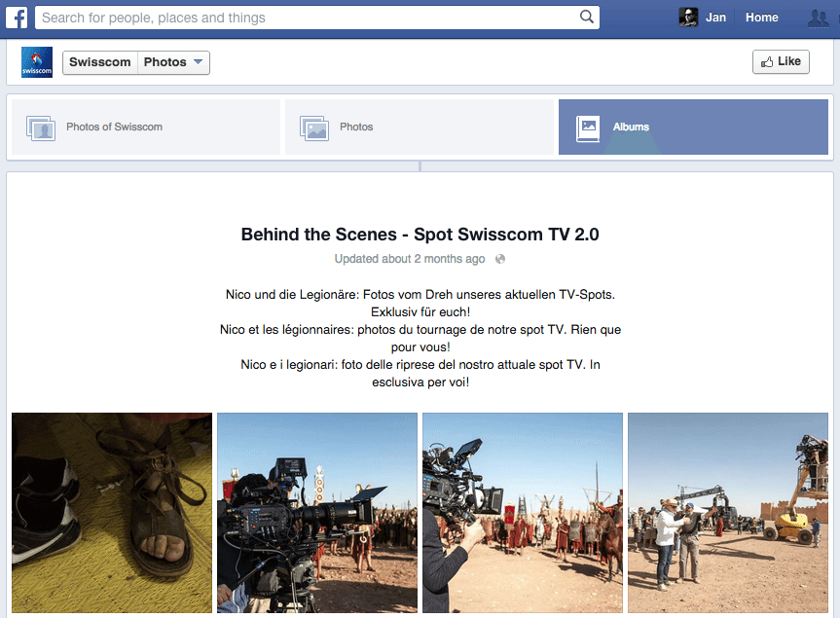The width and height of the screenshot is (840, 618).
Task: Open the friend requests icon
Action: [818, 18]
